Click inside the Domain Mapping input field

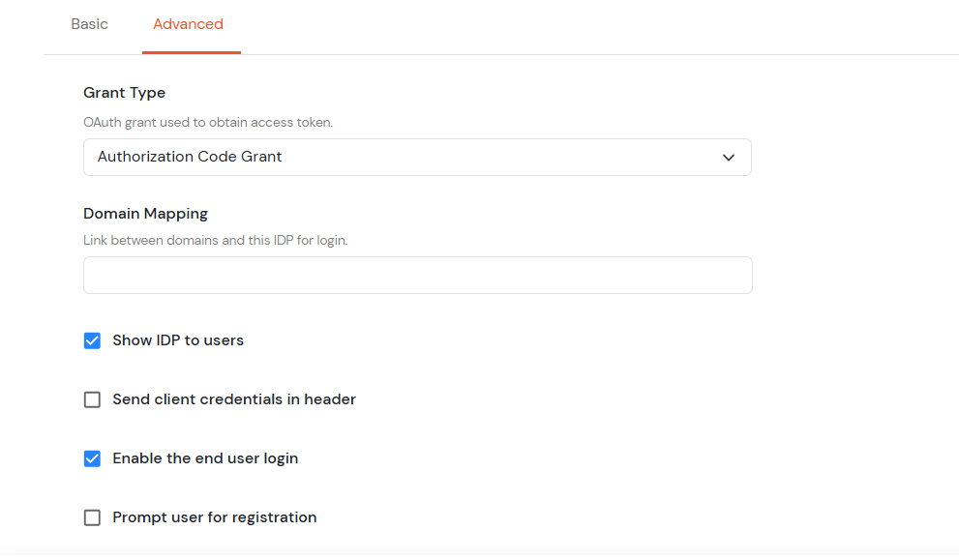417,275
